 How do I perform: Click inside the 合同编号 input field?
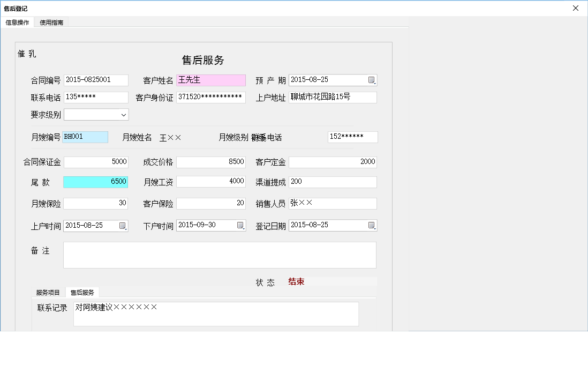coord(96,80)
